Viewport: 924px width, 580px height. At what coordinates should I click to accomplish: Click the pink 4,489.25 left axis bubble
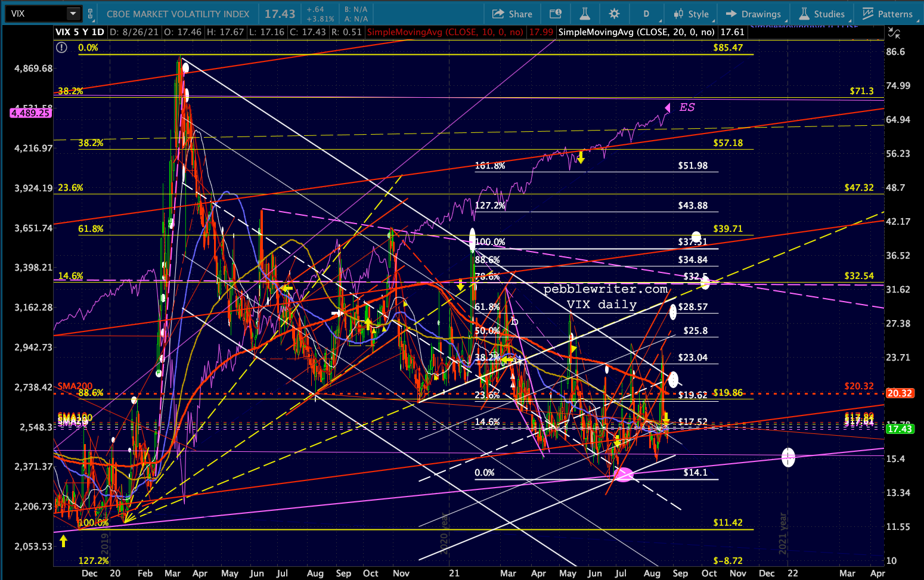click(30, 113)
